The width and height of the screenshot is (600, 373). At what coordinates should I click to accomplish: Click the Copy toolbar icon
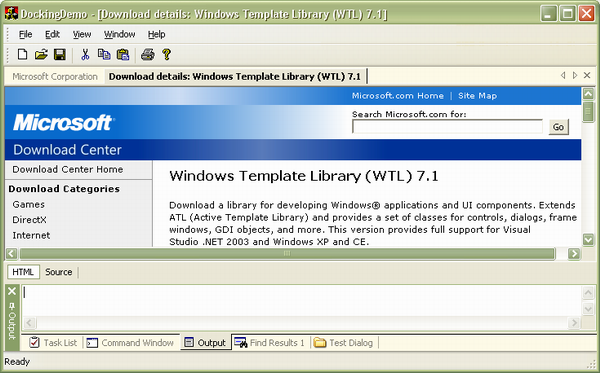coord(104,54)
